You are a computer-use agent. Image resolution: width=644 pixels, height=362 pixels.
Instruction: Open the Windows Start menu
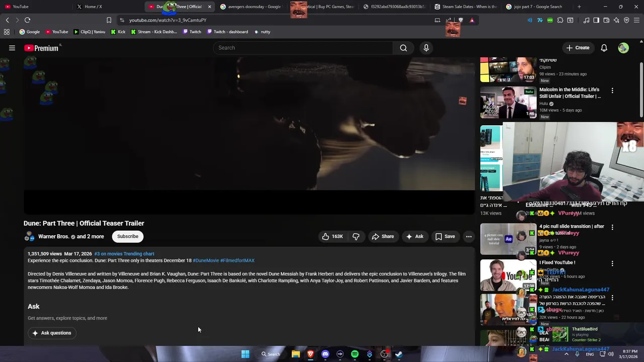coord(245,354)
